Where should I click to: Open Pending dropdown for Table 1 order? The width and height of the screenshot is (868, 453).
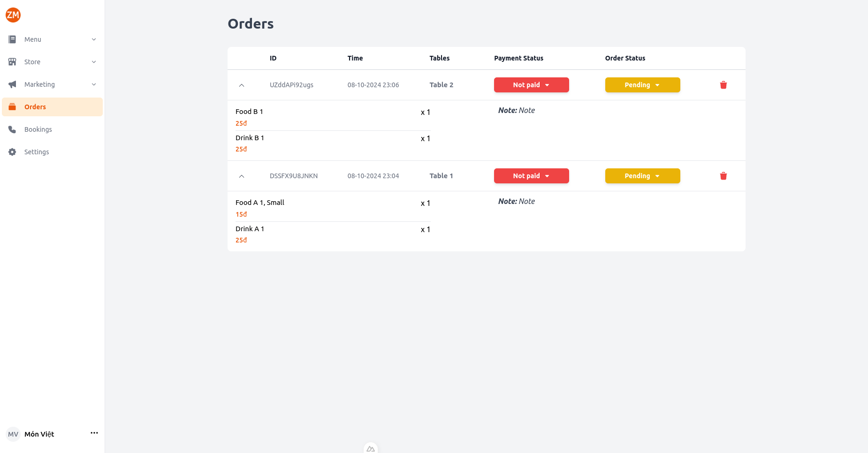(x=642, y=176)
